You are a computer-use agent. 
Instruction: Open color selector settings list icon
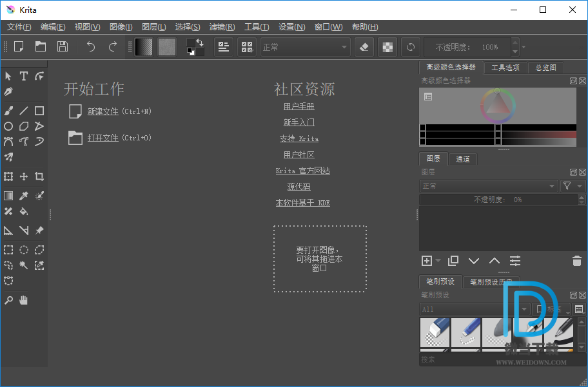[428, 97]
